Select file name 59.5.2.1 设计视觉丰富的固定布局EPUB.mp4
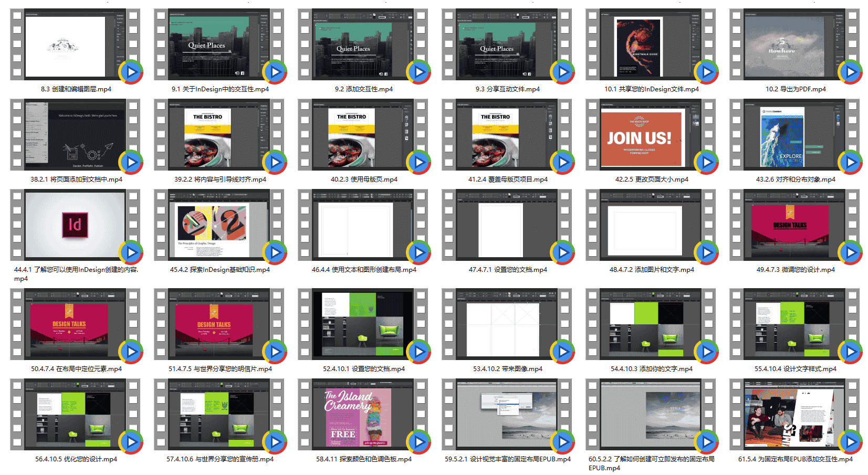Viewport: 868px width, 475px height. (507, 459)
